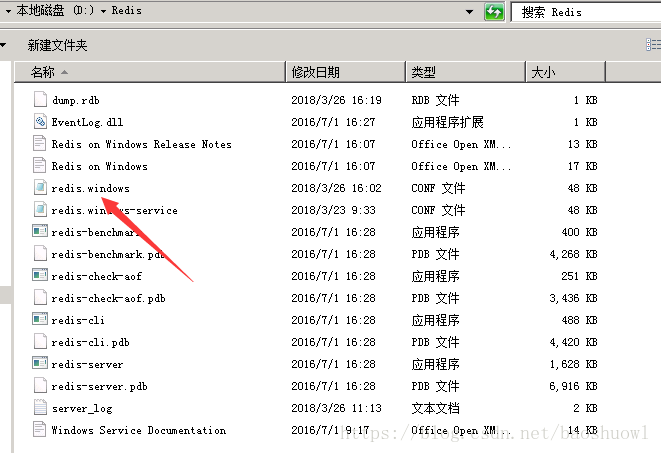Image resolution: width=661 pixels, height=453 pixels.
Task: Click the Redis breadcrumb segment
Action: point(126,11)
